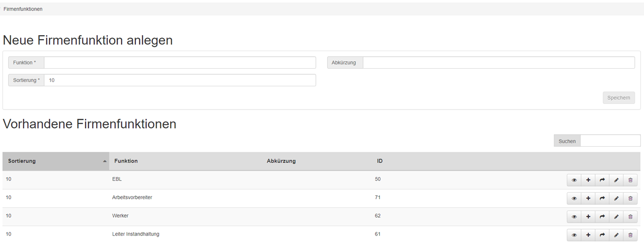This screenshot has width=644, height=244.
Task: Edit the Arbeitsvorbereiter entry
Action: (x=616, y=199)
